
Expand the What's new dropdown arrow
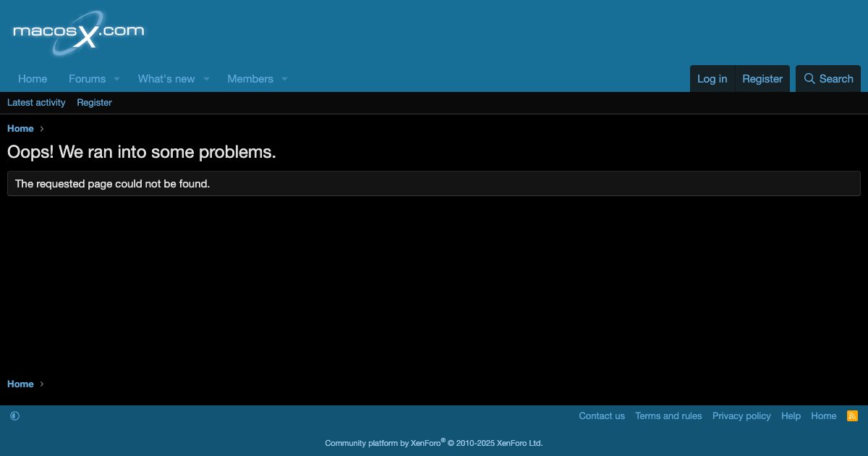point(206,79)
